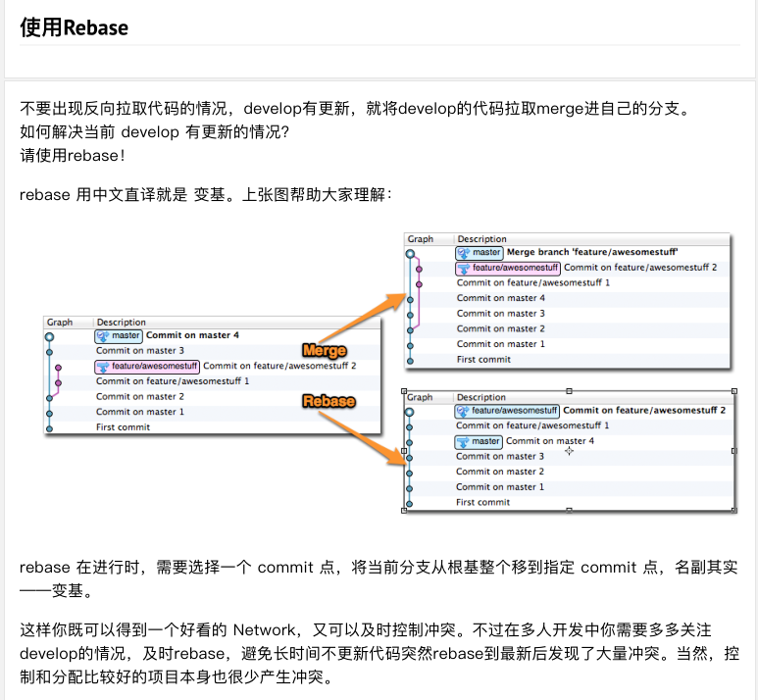This screenshot has height=700, width=758.
Task: Click the line '如何解决当前 develop 有更新的情况?'
Action: tap(155, 132)
